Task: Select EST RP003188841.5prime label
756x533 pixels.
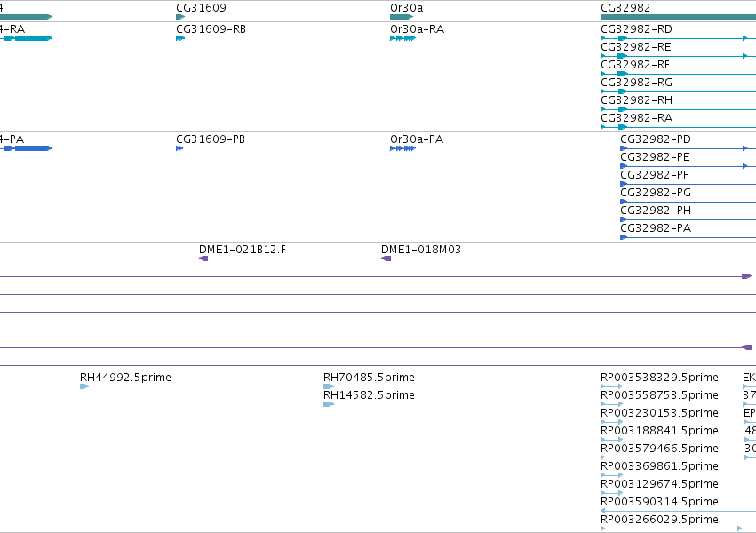Action: (x=659, y=431)
